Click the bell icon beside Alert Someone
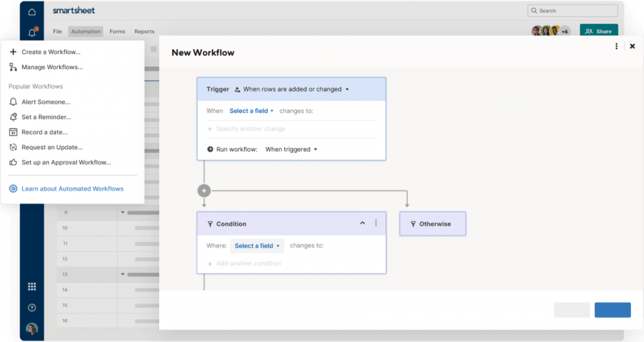 pyautogui.click(x=13, y=102)
